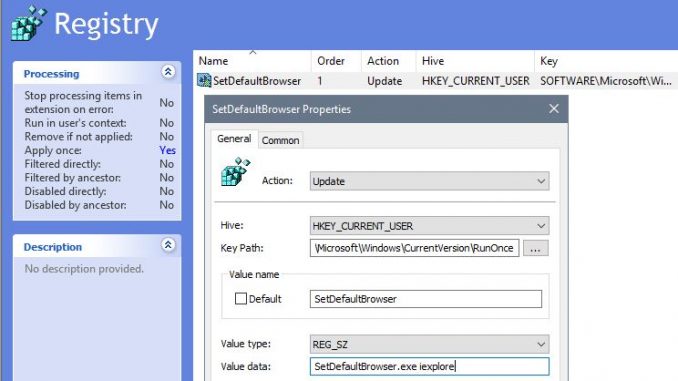Click the Registry cubes icon in header
This screenshot has height=381, width=678.
tap(29, 23)
